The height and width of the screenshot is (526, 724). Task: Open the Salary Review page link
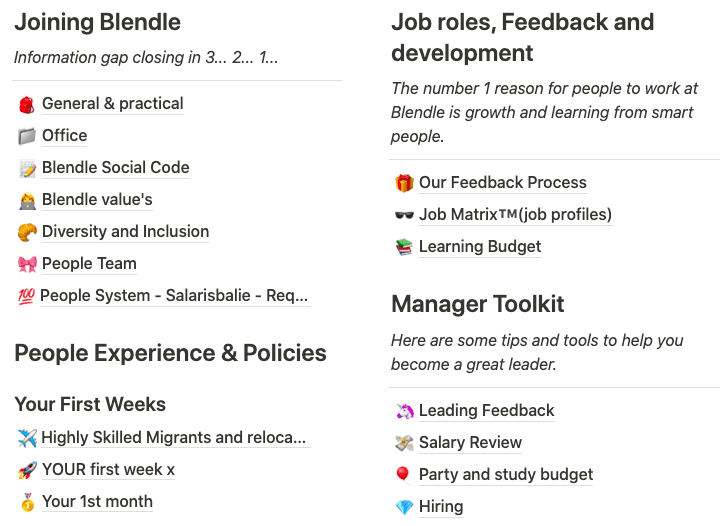(x=470, y=442)
